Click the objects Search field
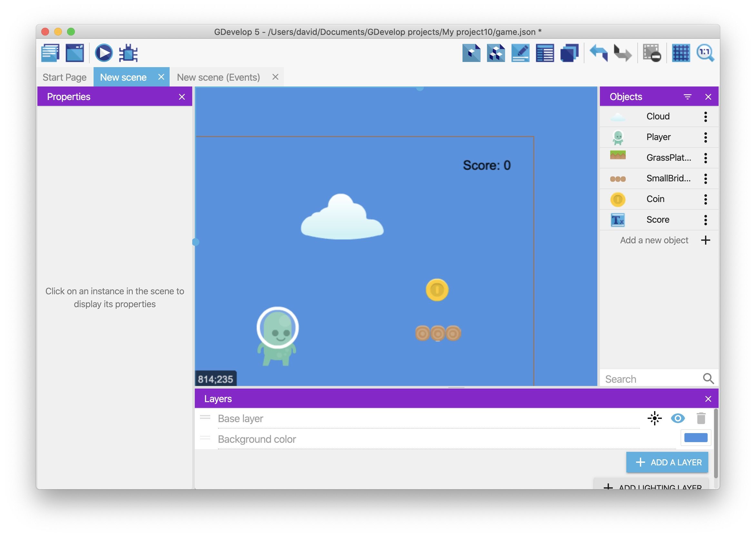This screenshot has width=756, height=537. tap(651, 379)
